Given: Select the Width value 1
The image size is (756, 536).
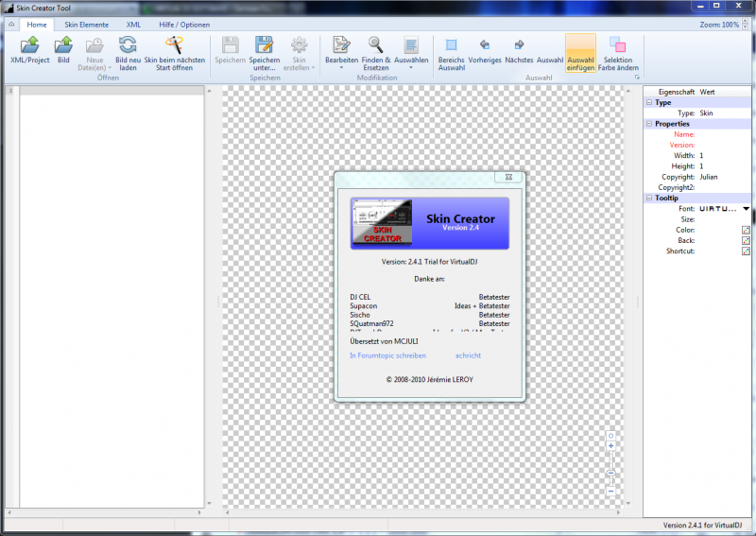Looking at the screenshot, I should point(701,156).
